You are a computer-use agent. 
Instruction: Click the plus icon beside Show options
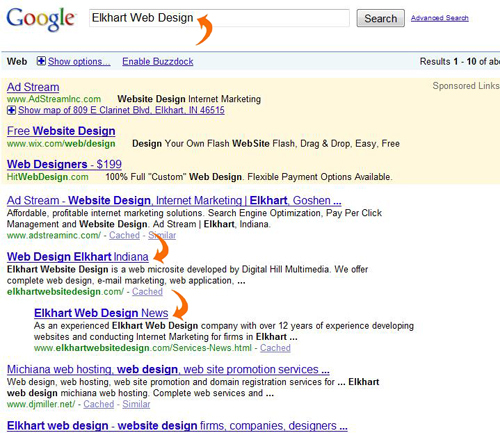coord(41,61)
